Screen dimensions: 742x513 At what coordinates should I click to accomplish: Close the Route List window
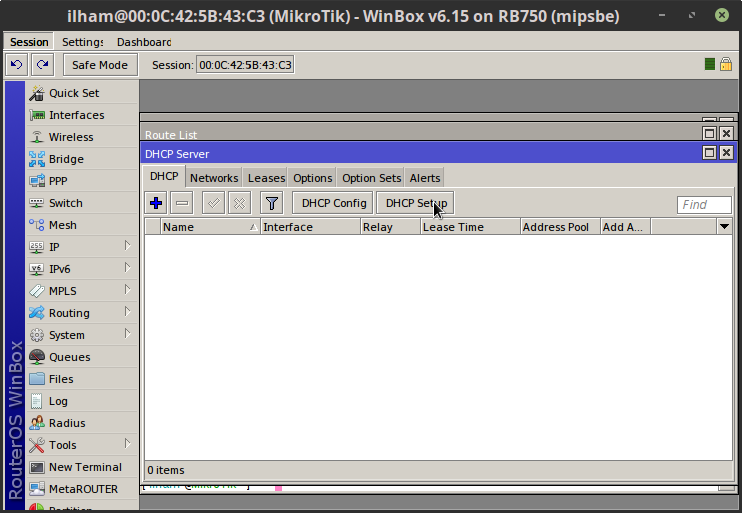click(x=726, y=133)
